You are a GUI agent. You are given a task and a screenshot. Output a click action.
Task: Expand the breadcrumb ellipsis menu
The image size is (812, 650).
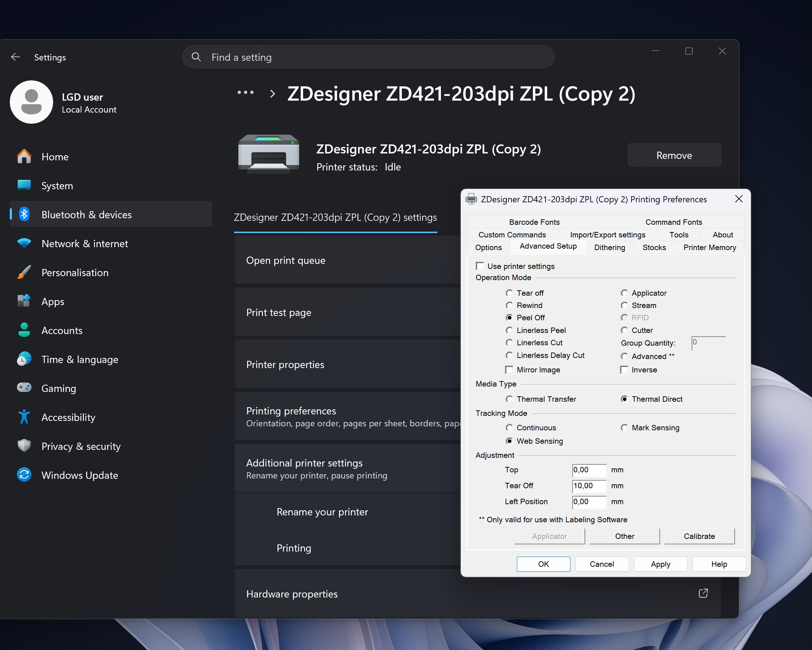246,93
